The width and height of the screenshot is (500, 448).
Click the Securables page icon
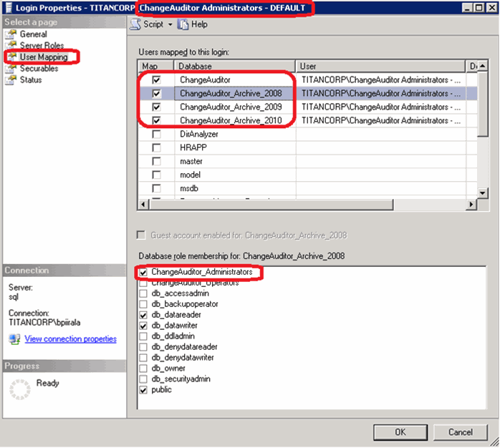[11, 69]
